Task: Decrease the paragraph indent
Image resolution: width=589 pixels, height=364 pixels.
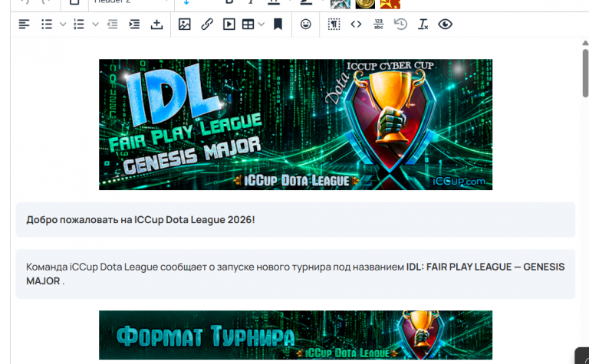Action: click(112, 25)
